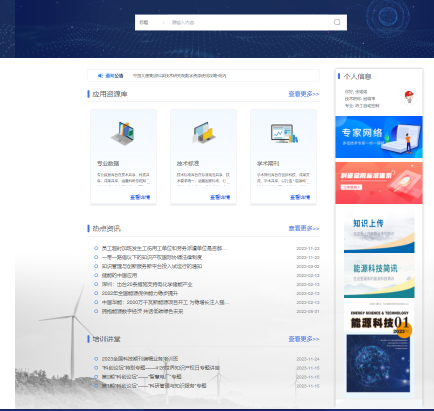This screenshot has height=411, width=434.
Task: Click 查看更多 beside 培训讲堂 heading
Action: (x=304, y=339)
